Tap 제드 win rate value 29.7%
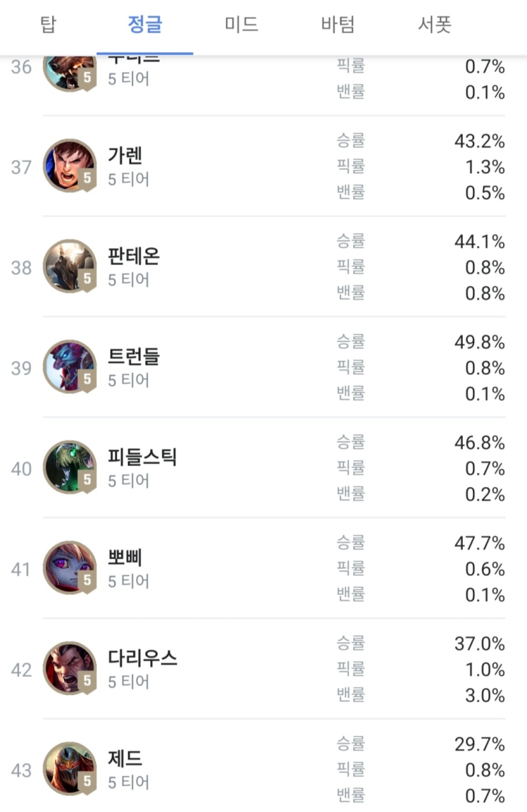 point(480,744)
